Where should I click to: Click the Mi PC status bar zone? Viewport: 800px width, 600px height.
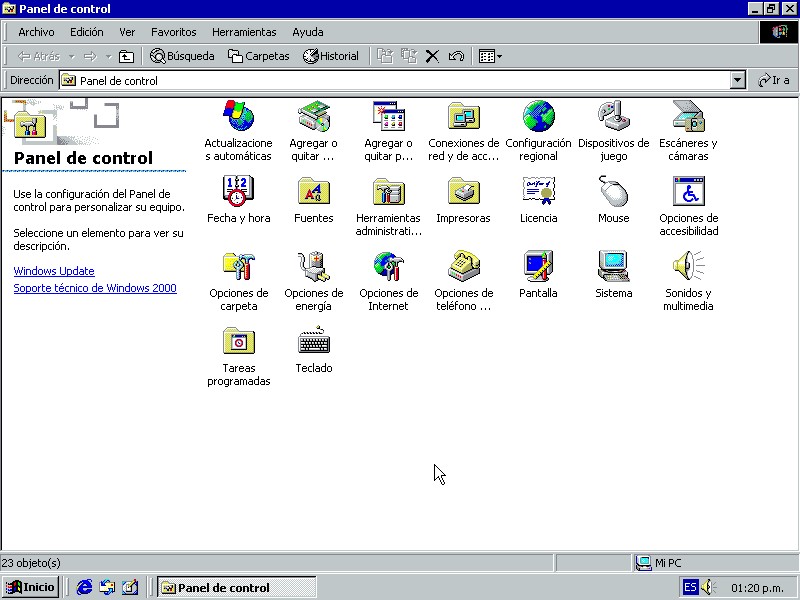coord(715,563)
